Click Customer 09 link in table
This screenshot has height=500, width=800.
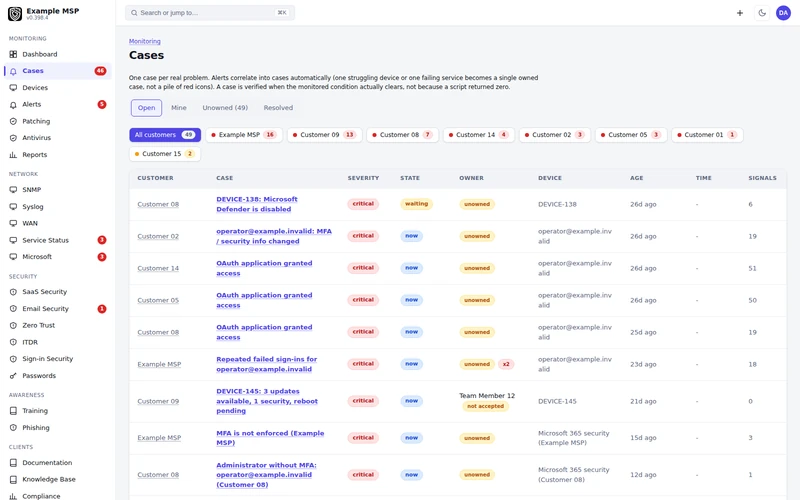[x=158, y=401]
